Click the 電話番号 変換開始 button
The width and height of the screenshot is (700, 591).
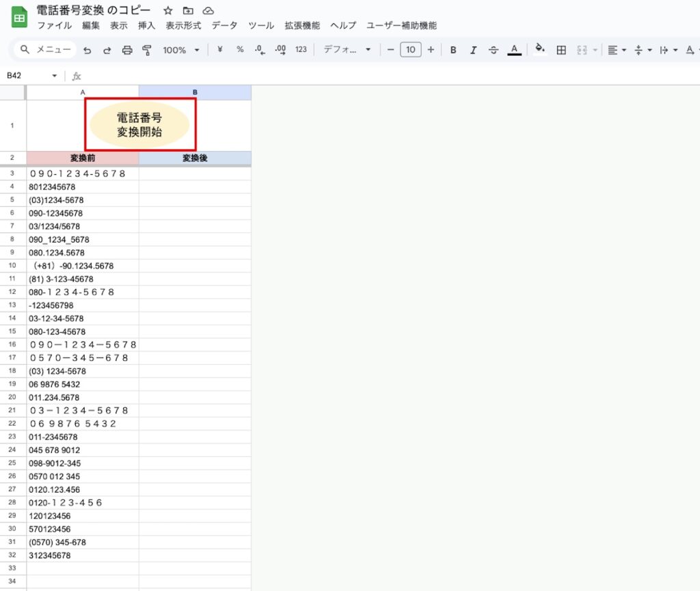coord(139,124)
